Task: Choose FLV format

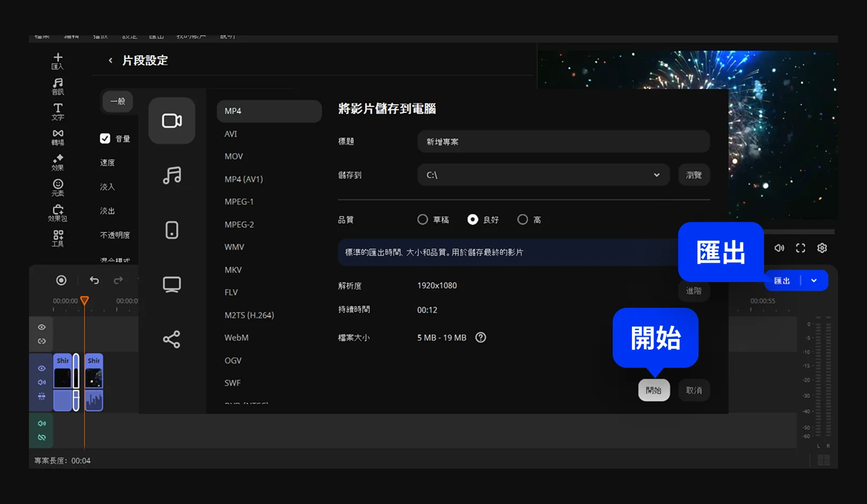Action: pyautogui.click(x=231, y=292)
